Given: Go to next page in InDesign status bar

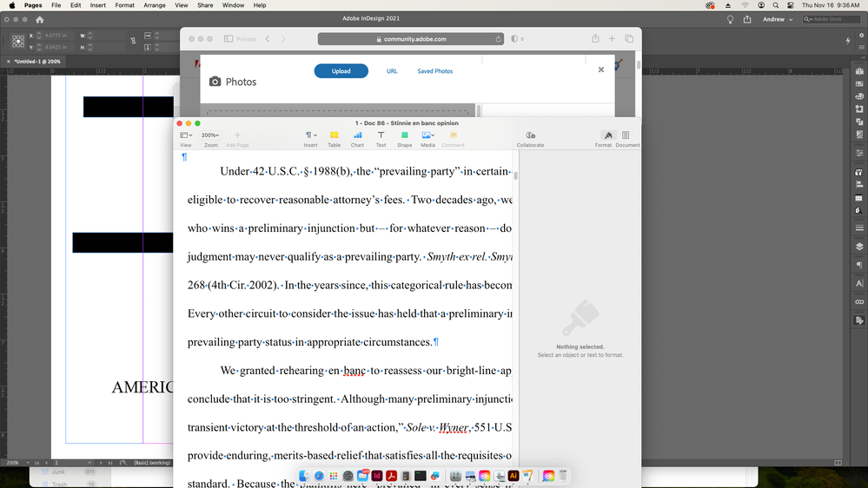Looking at the screenshot, I should (102, 463).
